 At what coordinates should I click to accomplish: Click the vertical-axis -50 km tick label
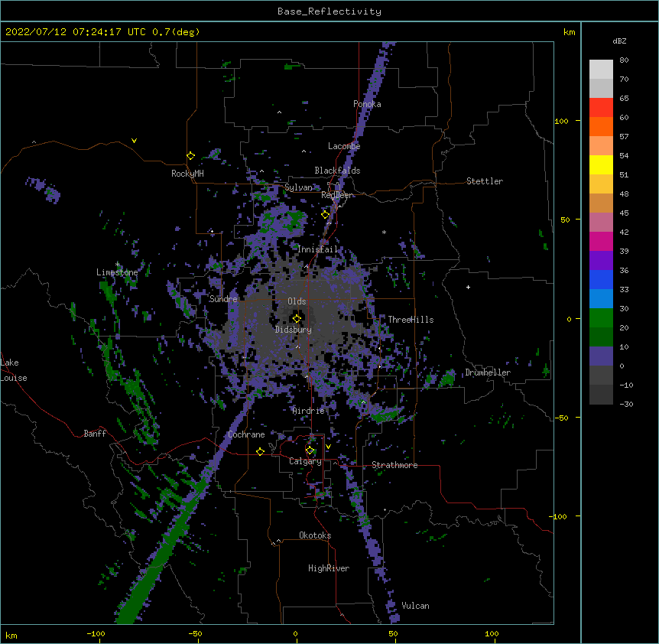pos(561,418)
